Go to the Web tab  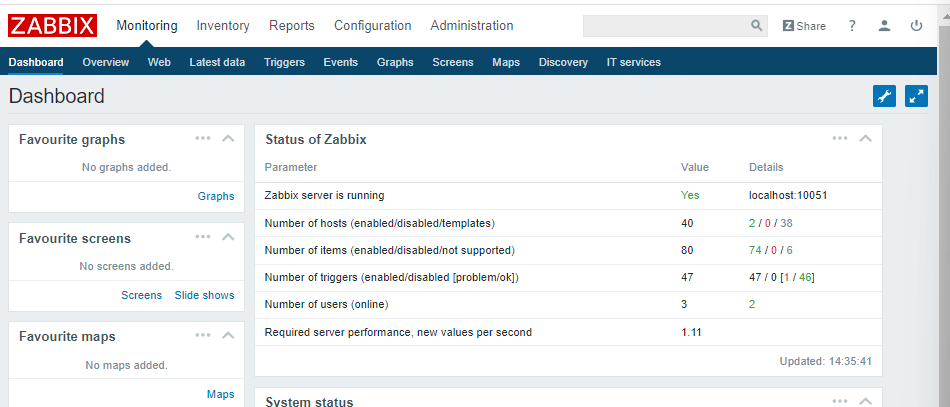pos(159,62)
